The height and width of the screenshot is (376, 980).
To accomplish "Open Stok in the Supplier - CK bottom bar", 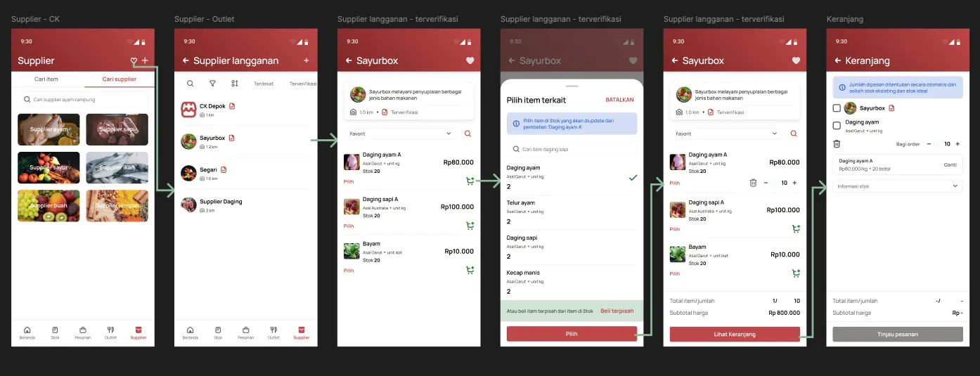I will pyautogui.click(x=55, y=332).
